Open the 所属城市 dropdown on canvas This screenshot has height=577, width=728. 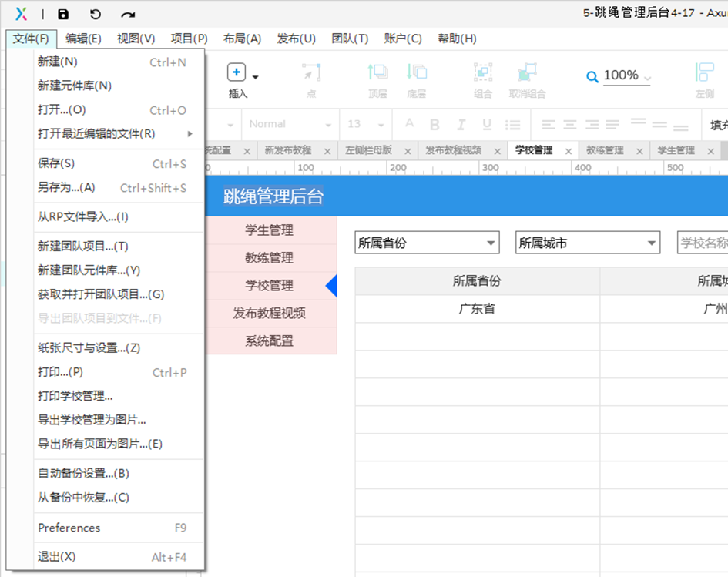(x=588, y=243)
